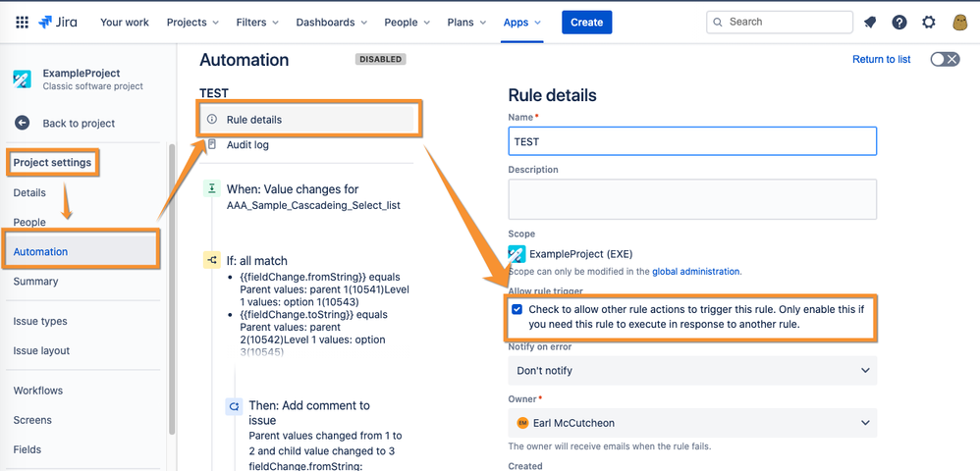Select the Then: Add comment to issue action
Image resolution: width=980 pixels, height=471 pixels.
point(309,412)
